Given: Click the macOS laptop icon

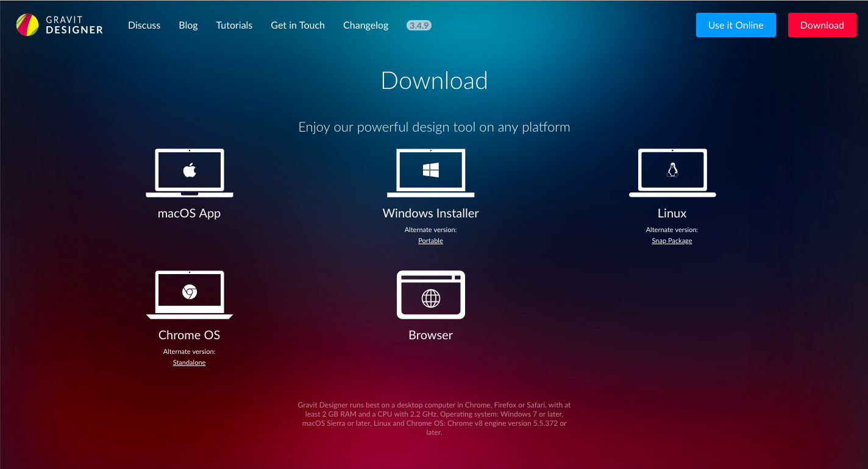Looking at the screenshot, I should click(x=190, y=173).
